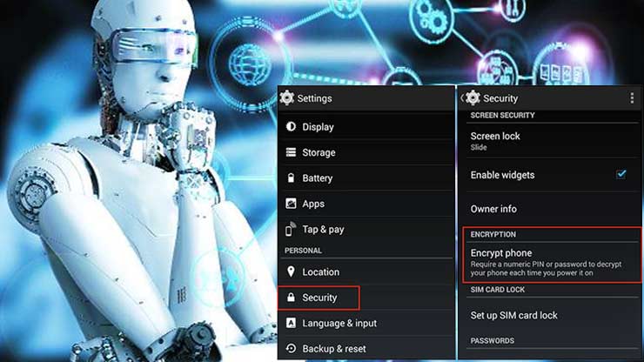Open Tap & pay settings
Viewport: 644px width, 362px height.
click(366, 229)
